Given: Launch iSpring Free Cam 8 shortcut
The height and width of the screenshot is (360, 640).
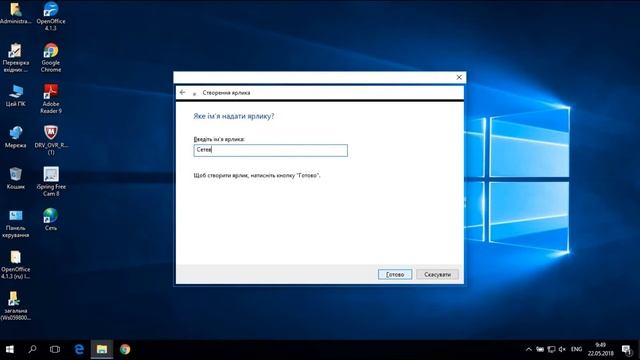Looking at the screenshot, I should tap(51, 181).
